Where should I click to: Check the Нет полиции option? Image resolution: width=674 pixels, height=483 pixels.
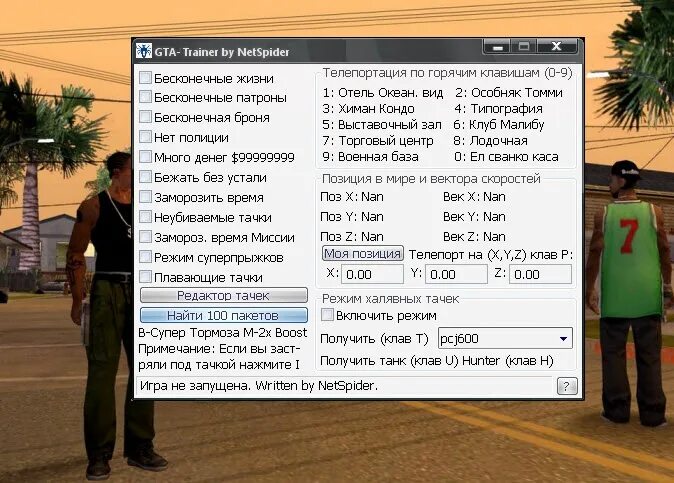146,137
